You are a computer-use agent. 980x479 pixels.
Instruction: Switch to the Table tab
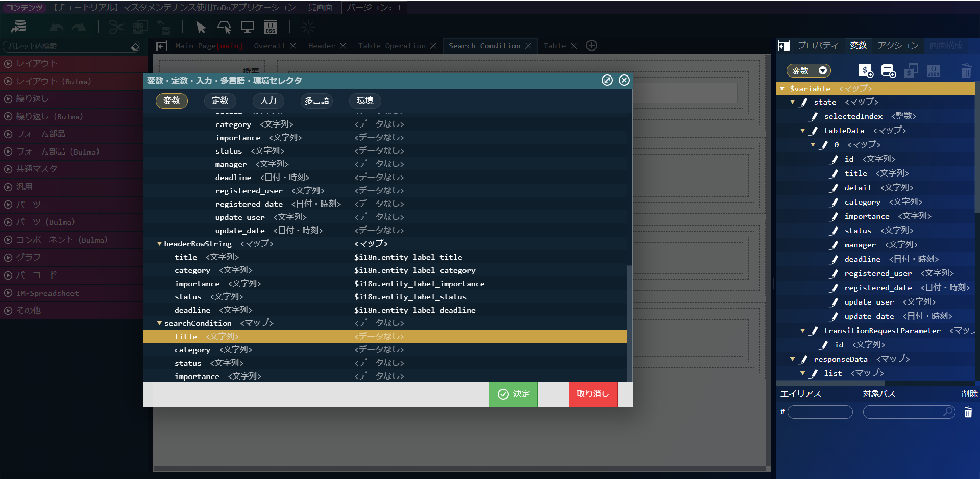pyautogui.click(x=554, y=46)
